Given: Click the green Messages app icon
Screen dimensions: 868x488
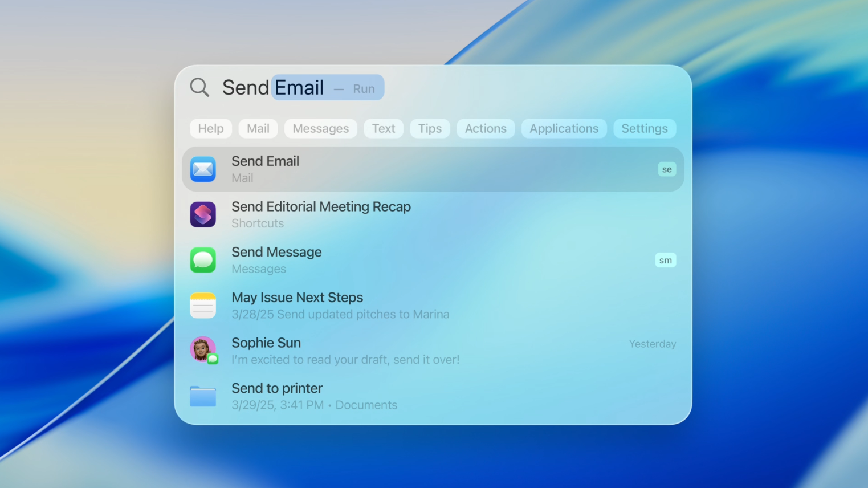Looking at the screenshot, I should click(x=203, y=261).
